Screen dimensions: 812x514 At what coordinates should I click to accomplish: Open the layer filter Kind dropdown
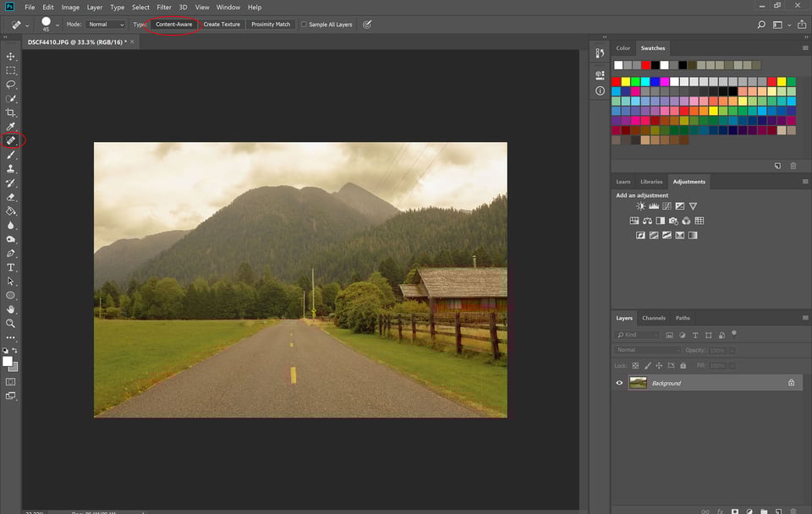638,335
